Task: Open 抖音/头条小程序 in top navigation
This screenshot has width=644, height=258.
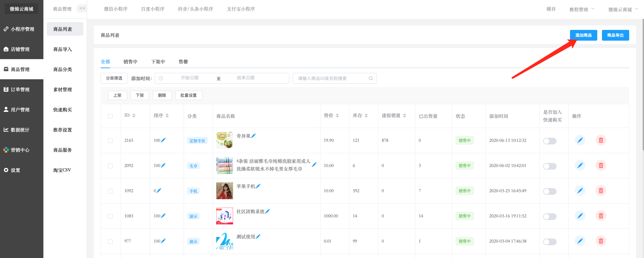Action: [195, 9]
